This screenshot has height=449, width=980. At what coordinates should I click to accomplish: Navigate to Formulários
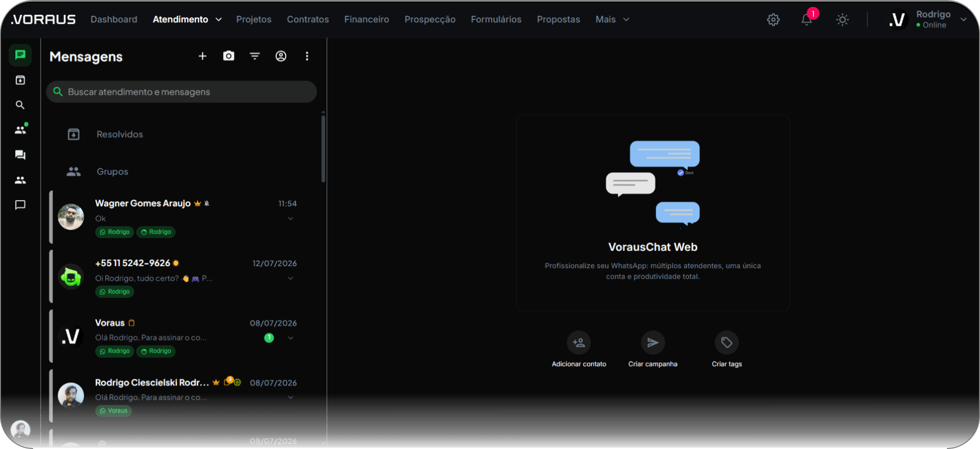point(496,19)
